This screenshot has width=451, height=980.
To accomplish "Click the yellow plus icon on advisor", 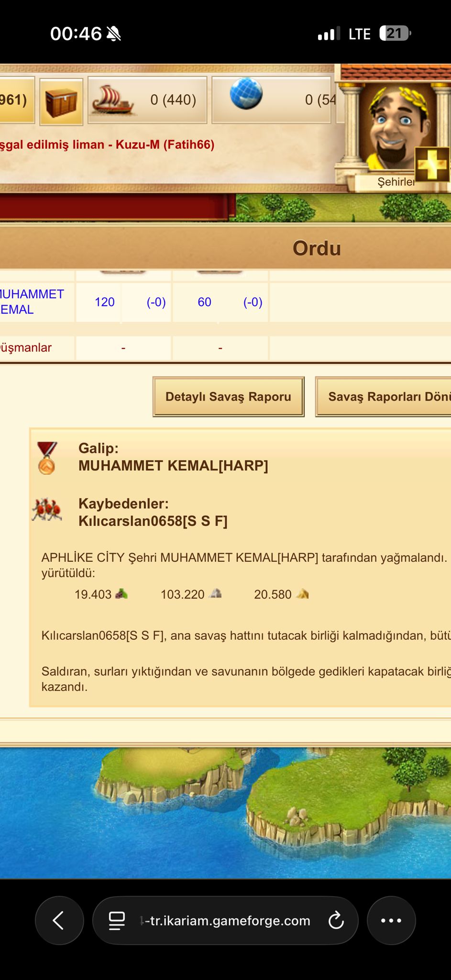I will click(x=432, y=164).
